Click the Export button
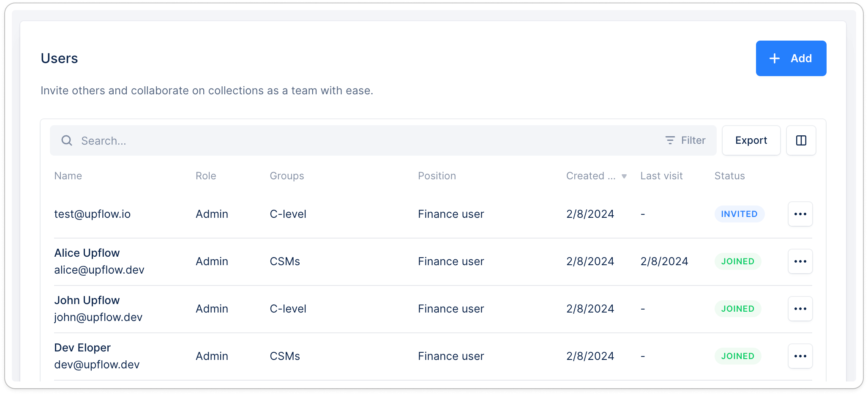Screen dimensions: 868x395 click(751, 140)
